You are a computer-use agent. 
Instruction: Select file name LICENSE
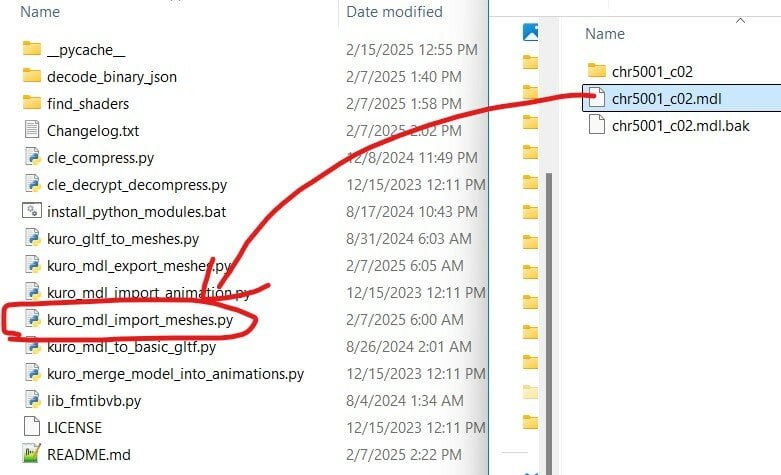(x=74, y=428)
